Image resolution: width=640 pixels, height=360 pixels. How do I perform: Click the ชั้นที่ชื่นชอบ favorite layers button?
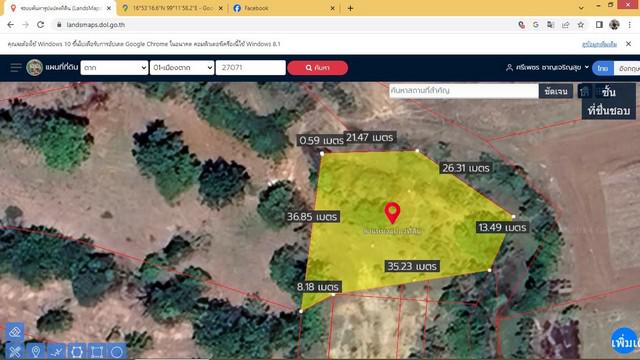(x=609, y=101)
